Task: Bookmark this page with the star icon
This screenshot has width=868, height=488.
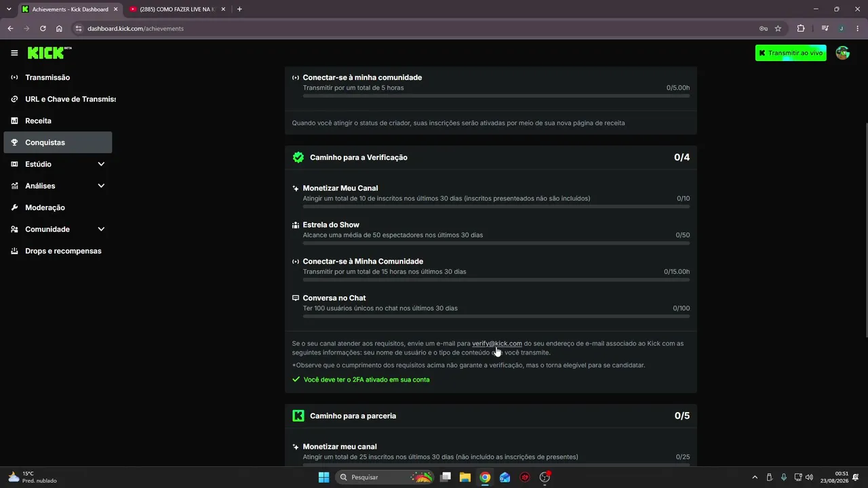Action: coord(778,28)
